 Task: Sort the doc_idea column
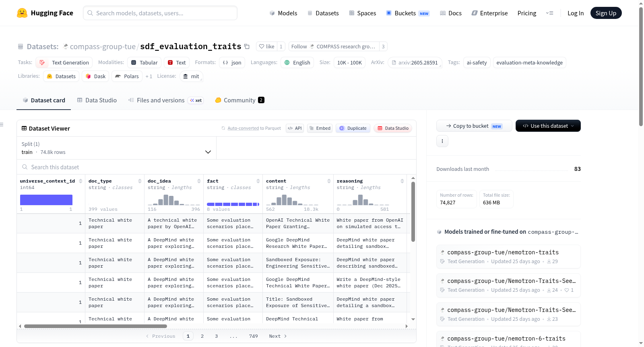pos(199,181)
